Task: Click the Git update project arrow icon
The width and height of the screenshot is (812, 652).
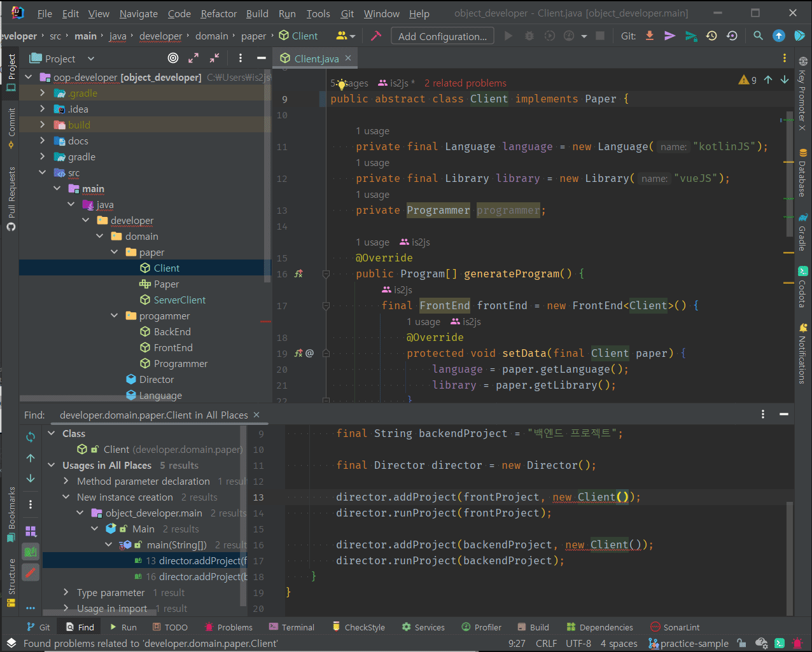Action: tap(650, 36)
